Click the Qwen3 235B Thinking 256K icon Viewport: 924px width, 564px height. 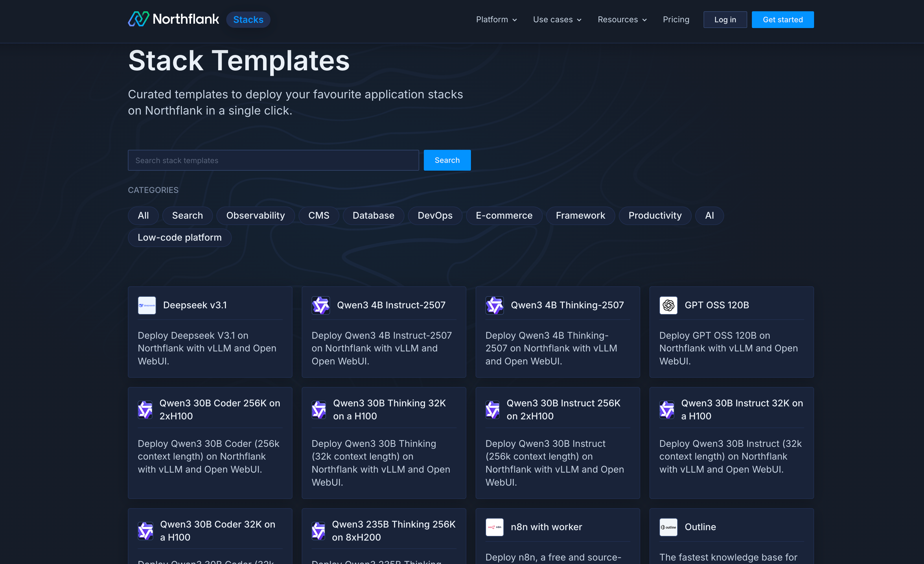pos(319,531)
